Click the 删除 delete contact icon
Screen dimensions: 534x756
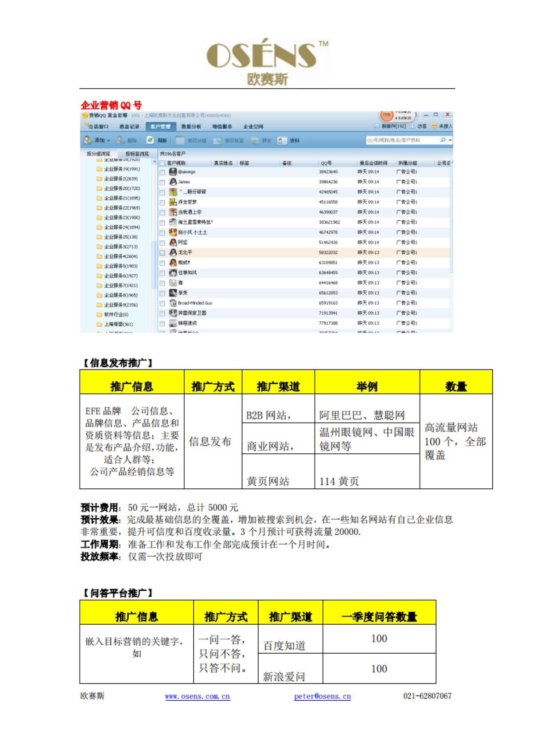[x=120, y=140]
